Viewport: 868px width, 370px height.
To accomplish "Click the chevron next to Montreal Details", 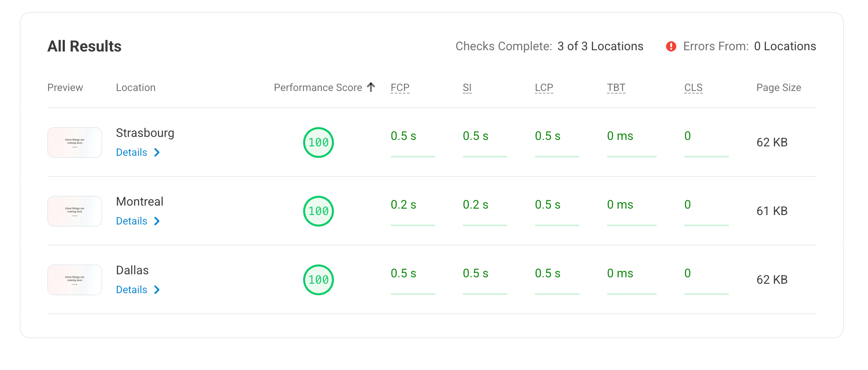I will pos(157,221).
